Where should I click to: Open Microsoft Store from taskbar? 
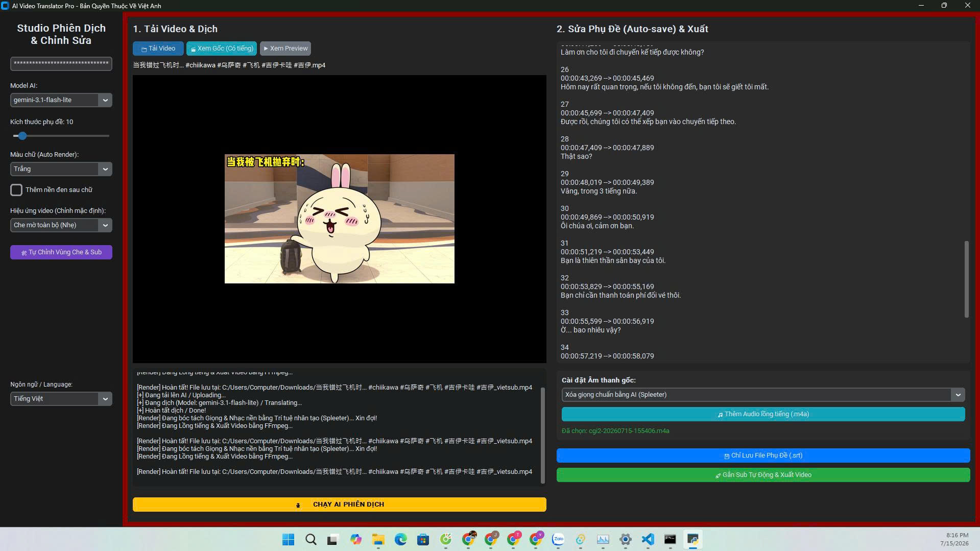pyautogui.click(x=423, y=540)
